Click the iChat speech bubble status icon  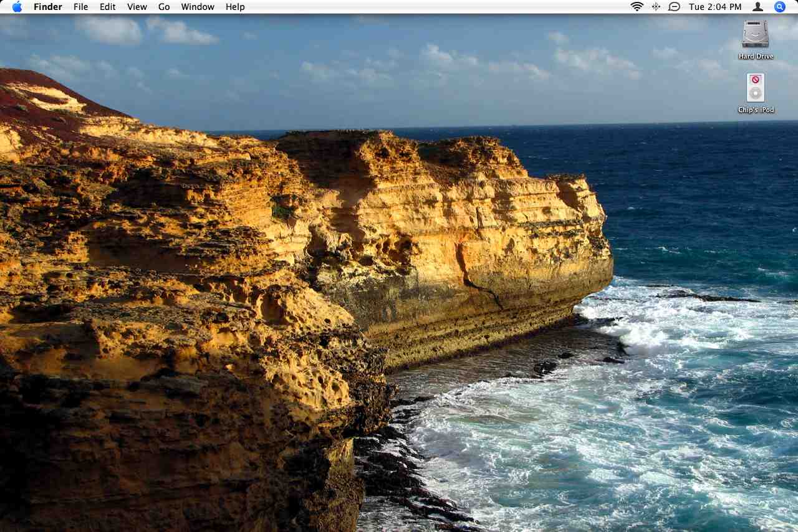[x=674, y=7]
